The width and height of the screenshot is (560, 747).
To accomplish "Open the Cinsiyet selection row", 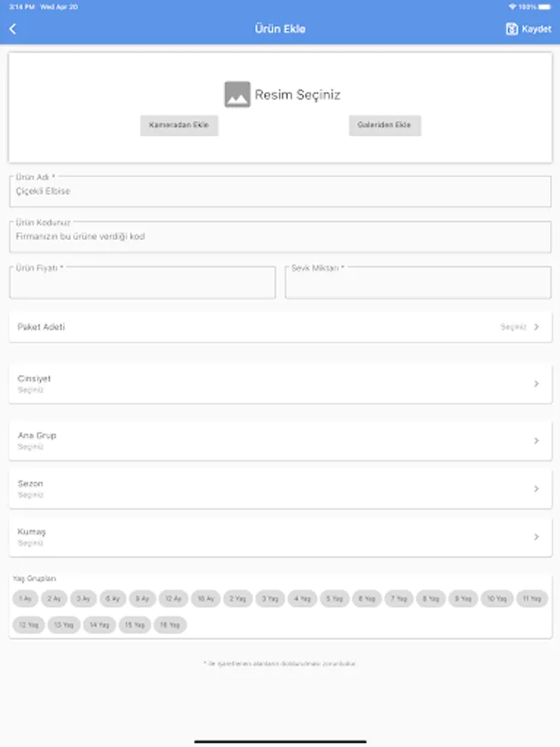I will [280, 384].
